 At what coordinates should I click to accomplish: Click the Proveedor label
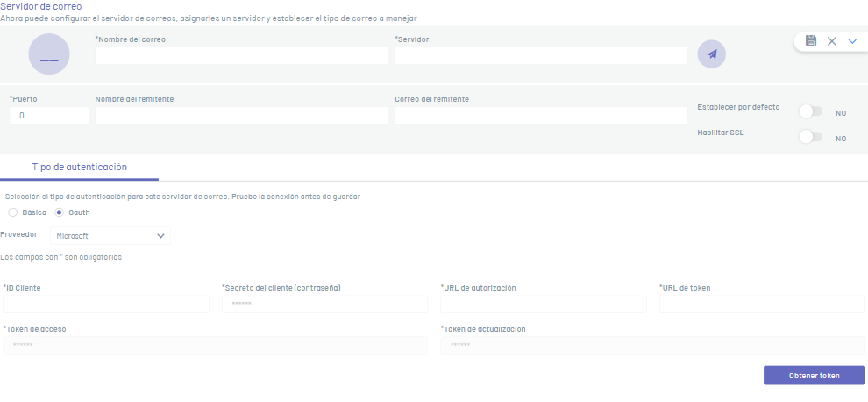(18, 234)
